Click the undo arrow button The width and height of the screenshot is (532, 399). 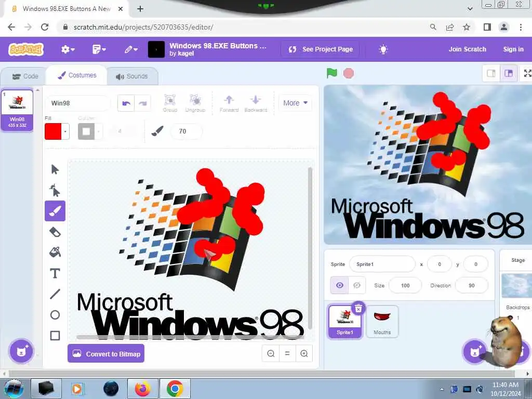(x=126, y=103)
